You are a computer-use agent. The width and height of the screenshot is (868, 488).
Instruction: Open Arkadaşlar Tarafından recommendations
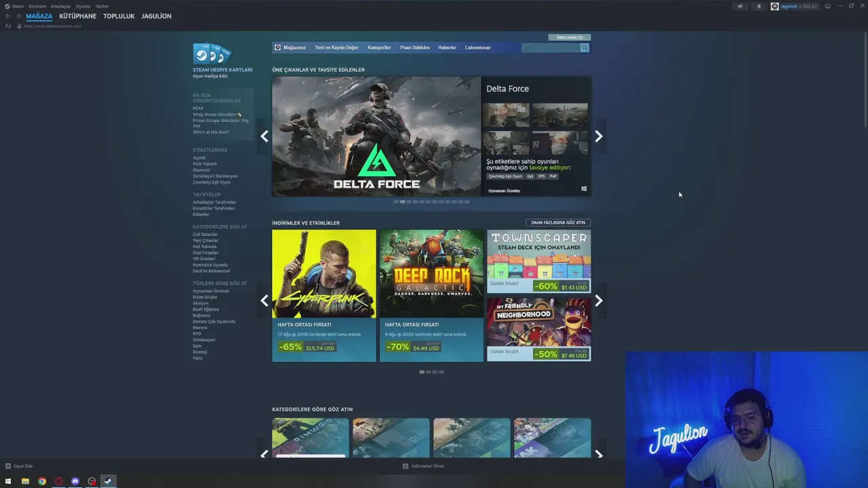click(214, 202)
